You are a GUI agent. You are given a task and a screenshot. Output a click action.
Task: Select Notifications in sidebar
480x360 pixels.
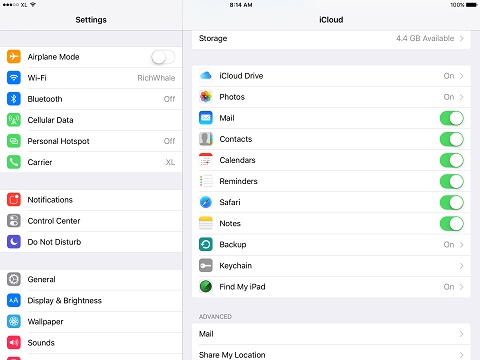[x=91, y=200]
